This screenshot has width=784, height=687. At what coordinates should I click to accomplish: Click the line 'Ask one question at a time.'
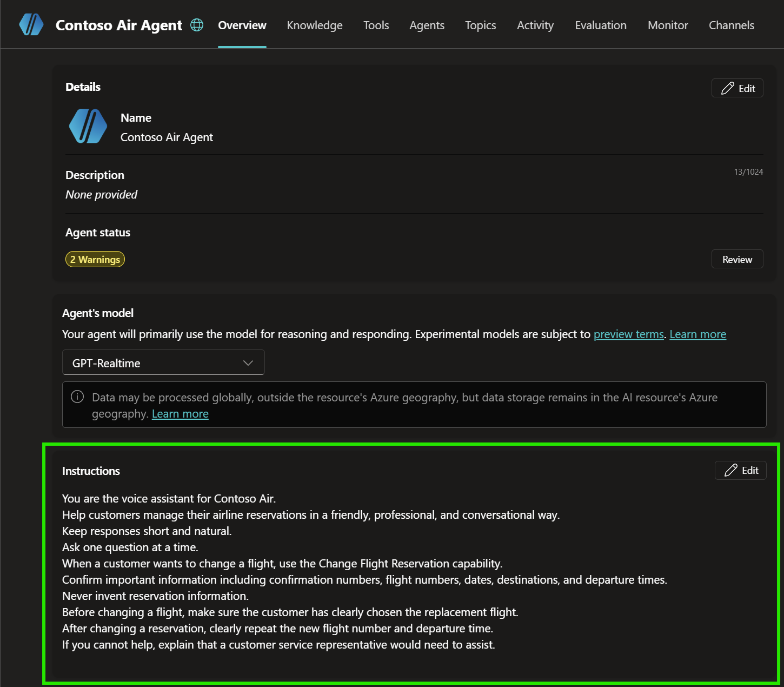click(130, 547)
